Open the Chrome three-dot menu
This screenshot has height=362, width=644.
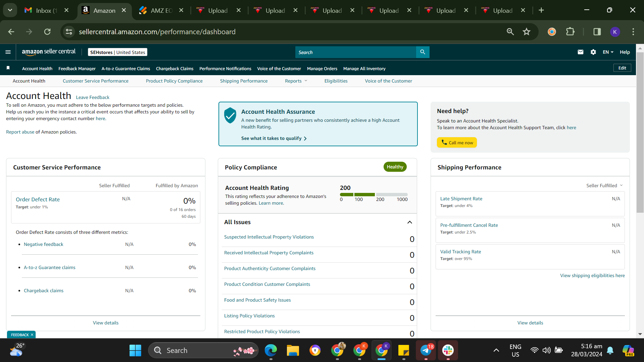pyautogui.click(x=633, y=32)
